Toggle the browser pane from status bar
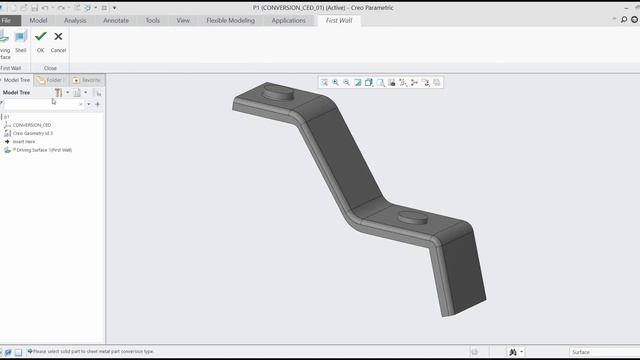 [x=18, y=352]
